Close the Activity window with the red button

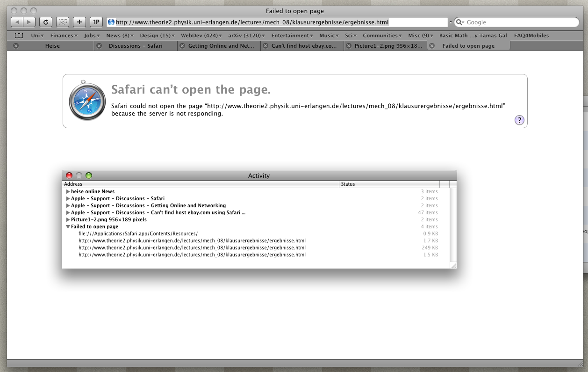click(69, 175)
